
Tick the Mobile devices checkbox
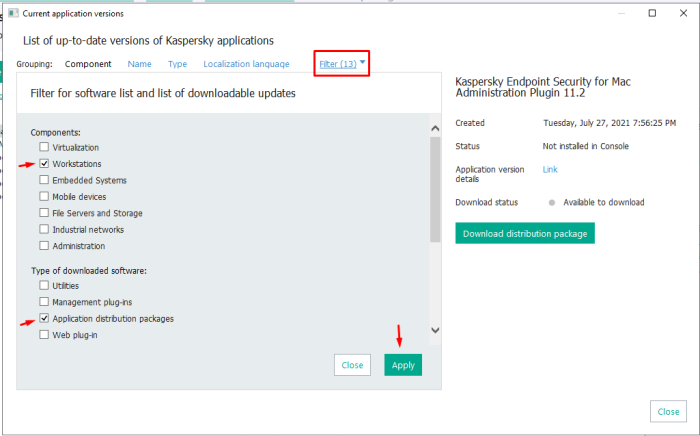tap(44, 196)
